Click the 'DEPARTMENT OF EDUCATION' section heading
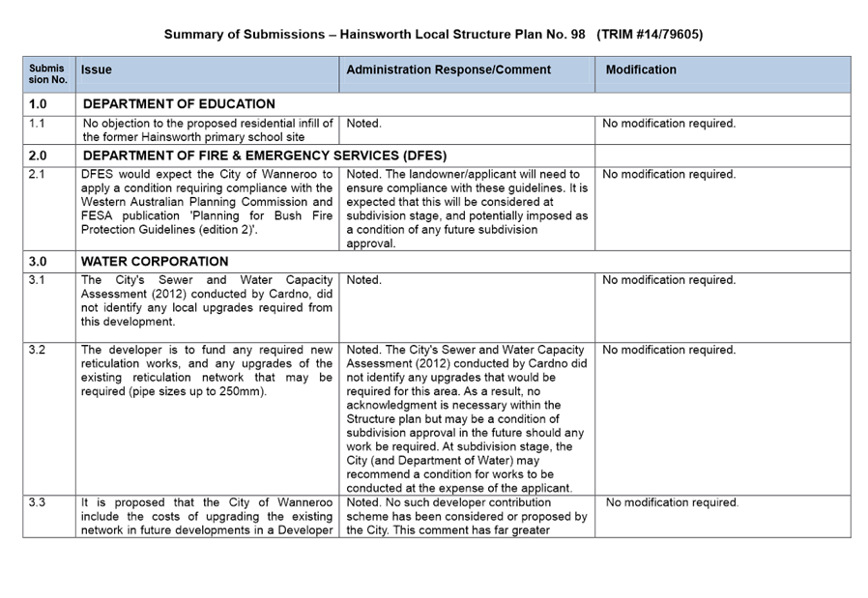This screenshot has width=868, height=598. (179, 103)
